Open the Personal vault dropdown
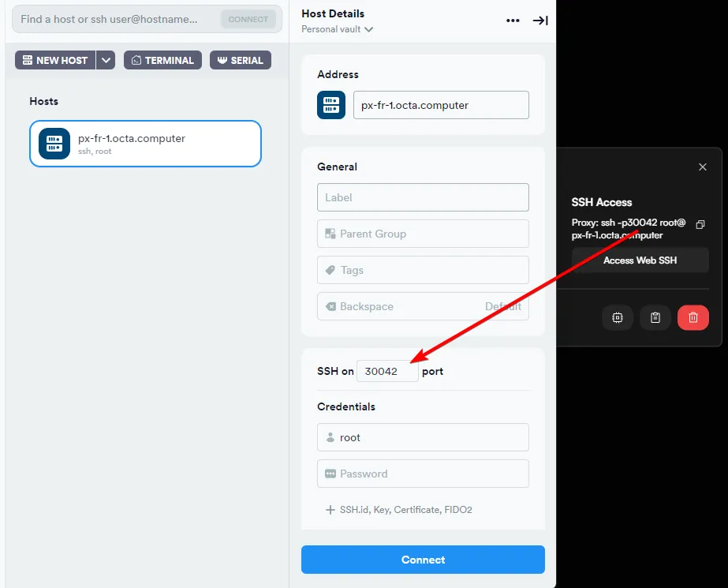This screenshot has width=728, height=588. click(337, 29)
